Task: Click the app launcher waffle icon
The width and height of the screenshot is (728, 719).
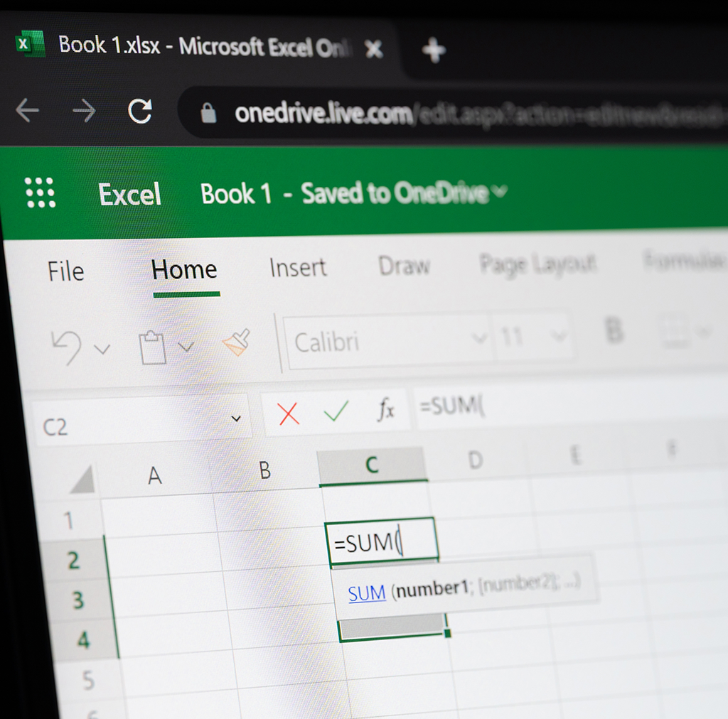Action: click(40, 192)
